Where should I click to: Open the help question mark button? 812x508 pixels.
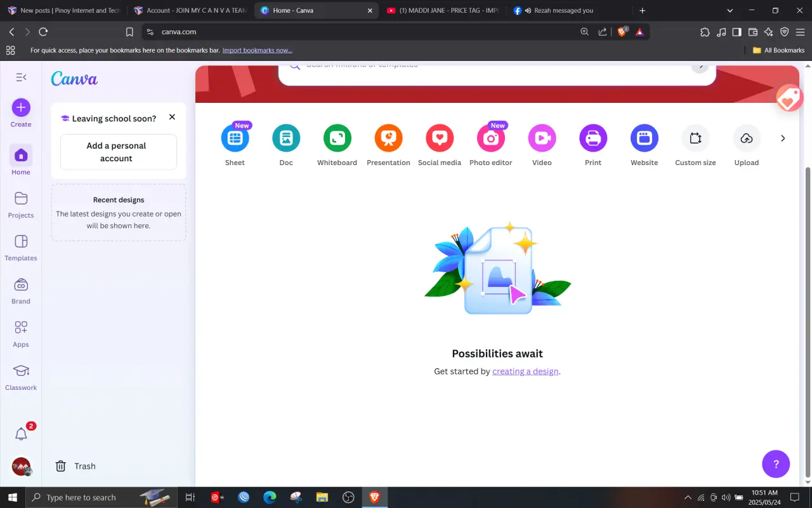click(x=776, y=464)
